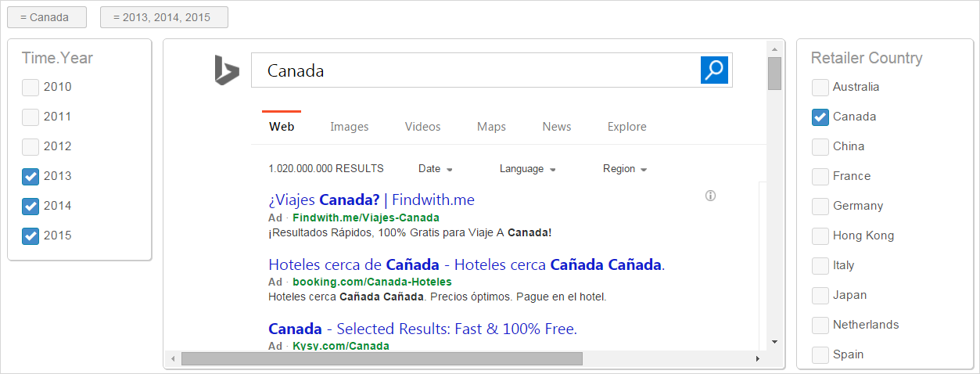Click the vertical scrollbar down arrow
Screen dimensions: 980x374
[774, 342]
